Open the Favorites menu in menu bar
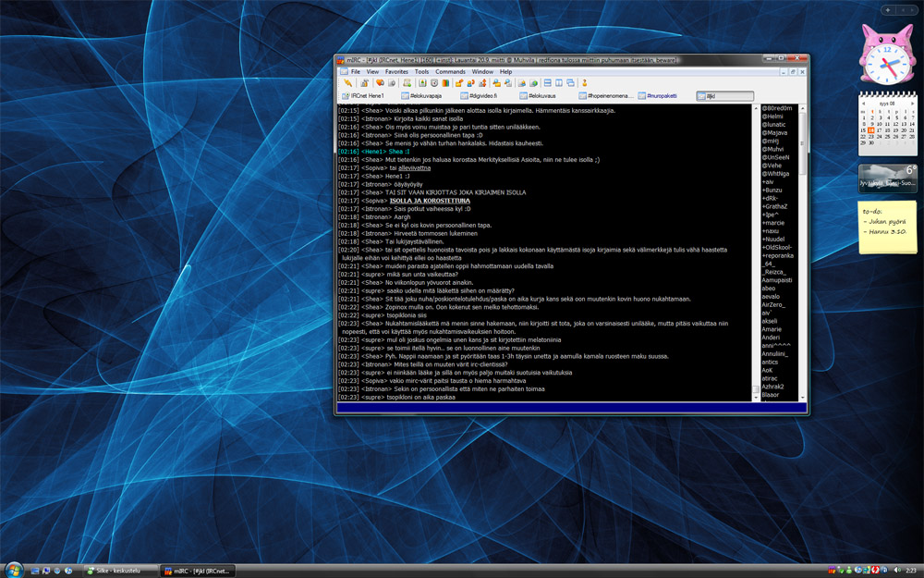924x578 pixels. 396,71
